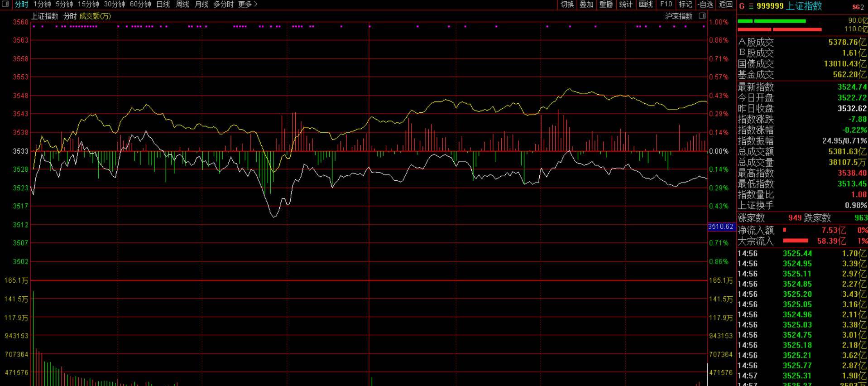Click the 返回 back button

point(725,4)
